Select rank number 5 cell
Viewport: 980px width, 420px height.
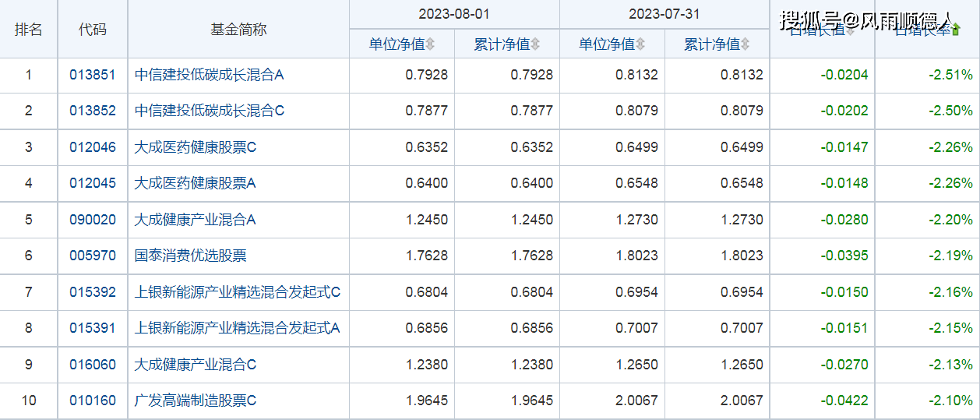coord(29,220)
